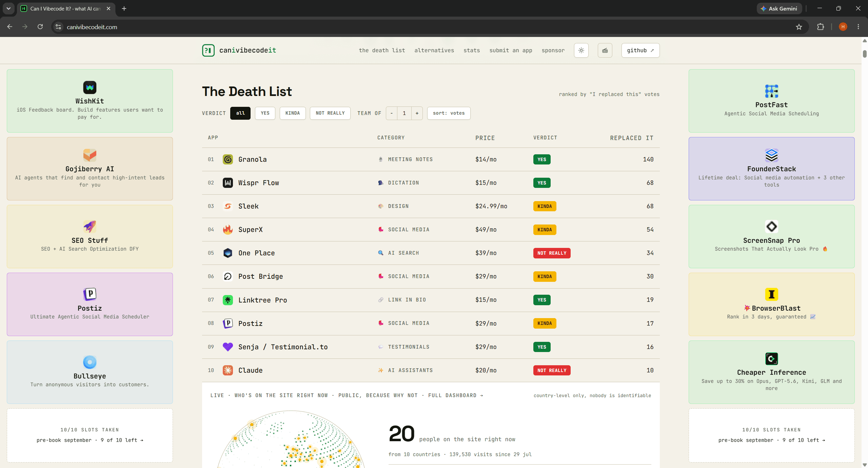Go to alternatives nav item

click(434, 50)
